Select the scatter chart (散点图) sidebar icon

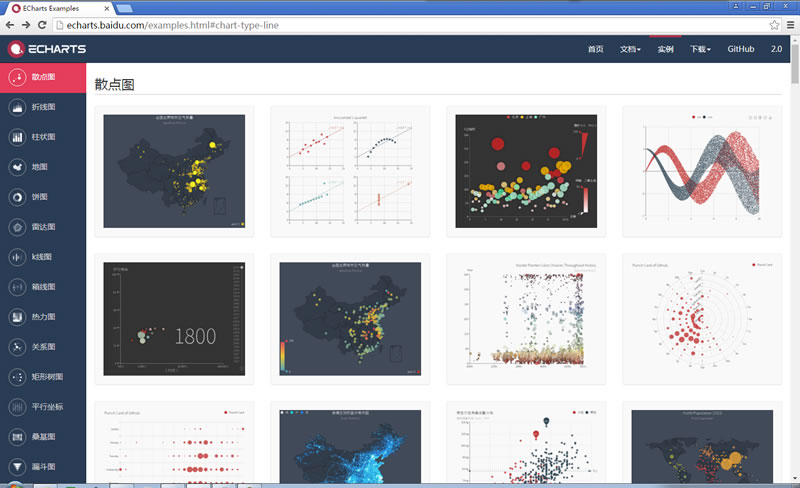pos(17,77)
